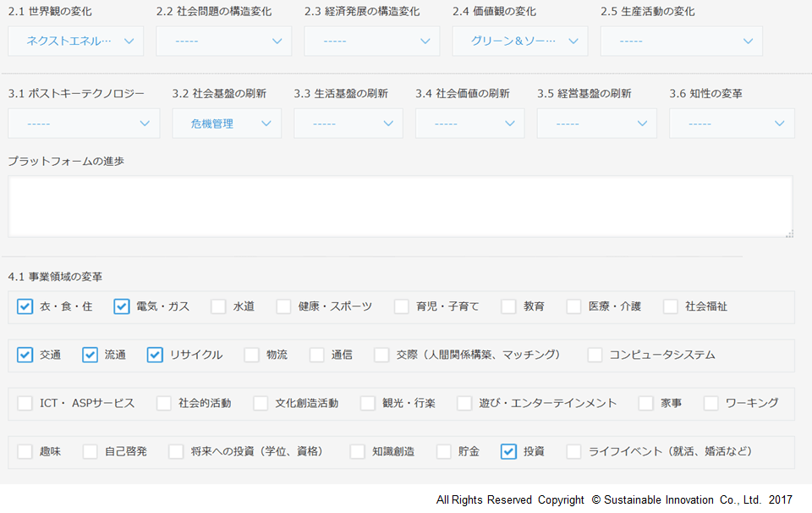Uncheck the 投資 checkbox
Image resolution: width=812 pixels, height=513 pixels.
pyautogui.click(x=509, y=451)
